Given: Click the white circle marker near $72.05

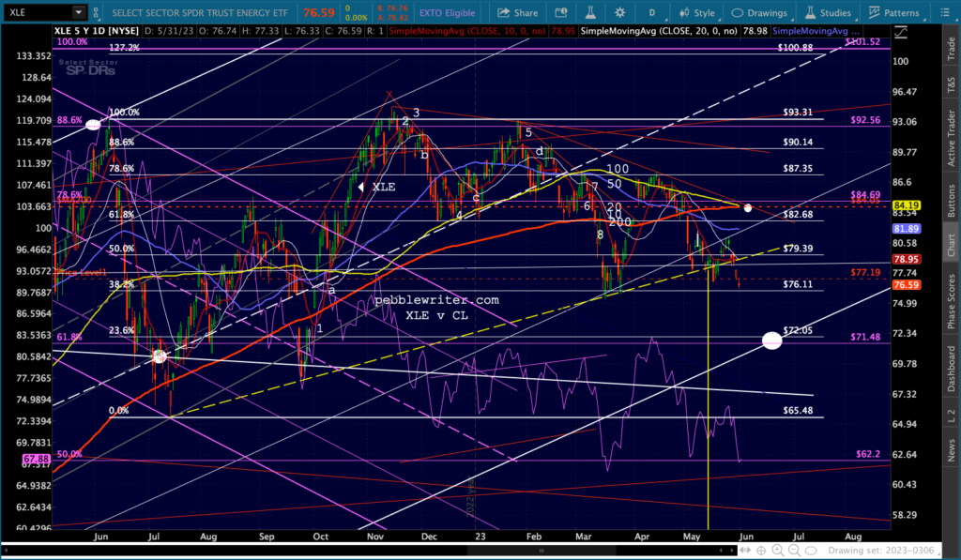Looking at the screenshot, I should [771, 341].
